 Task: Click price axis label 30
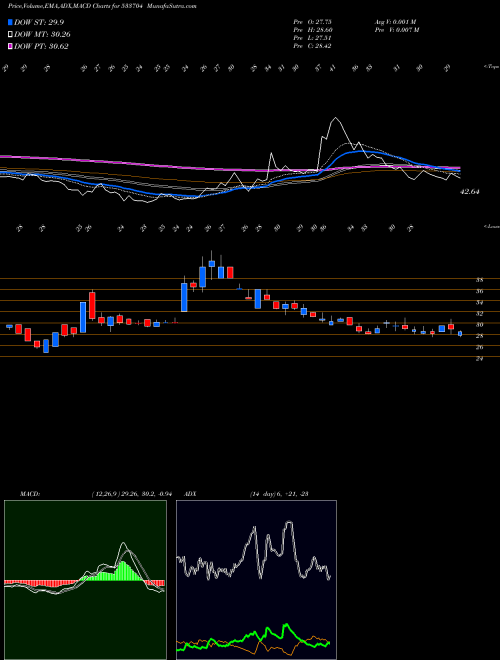click(479, 325)
